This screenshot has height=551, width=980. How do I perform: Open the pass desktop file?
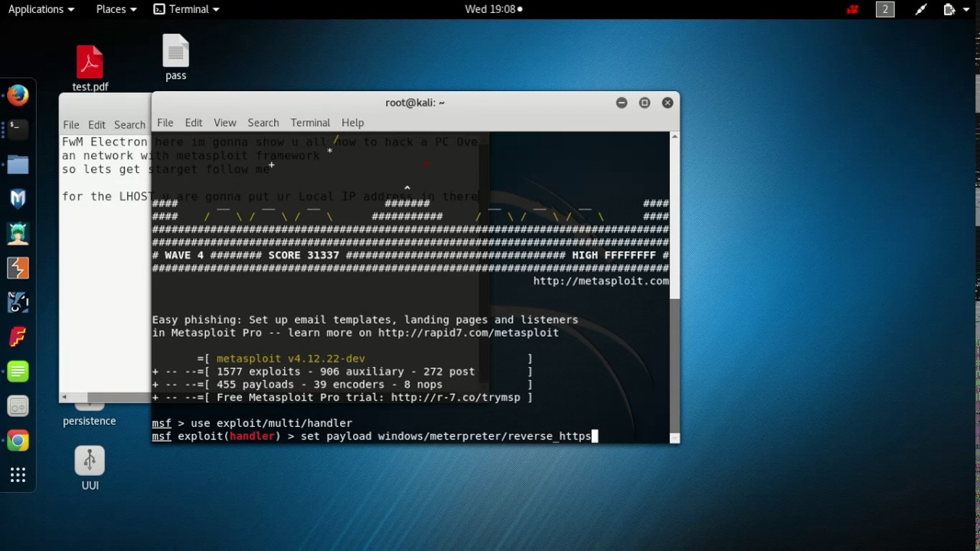coord(175,57)
